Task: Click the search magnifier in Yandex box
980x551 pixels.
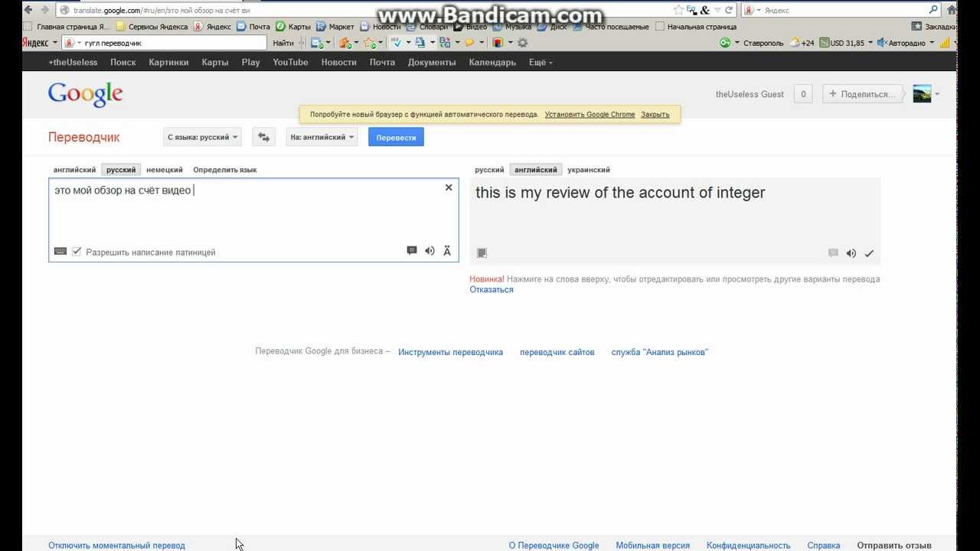Action: point(933,10)
